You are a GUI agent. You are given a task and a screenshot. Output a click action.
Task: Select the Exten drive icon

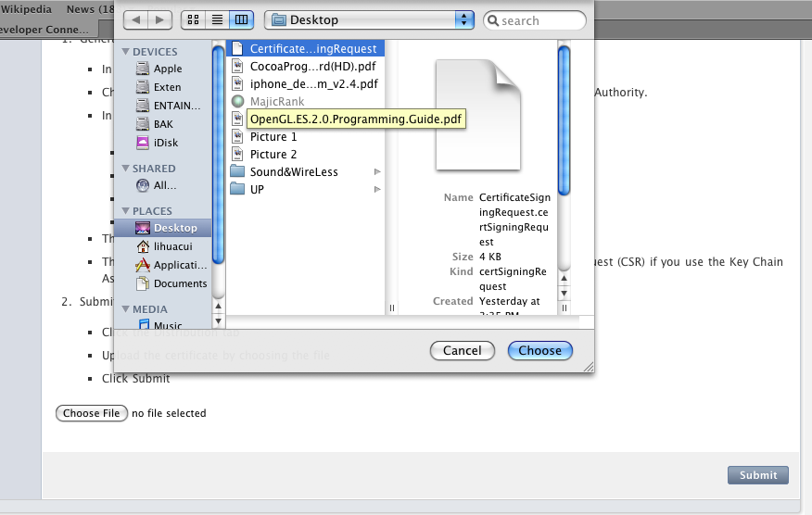[143, 87]
